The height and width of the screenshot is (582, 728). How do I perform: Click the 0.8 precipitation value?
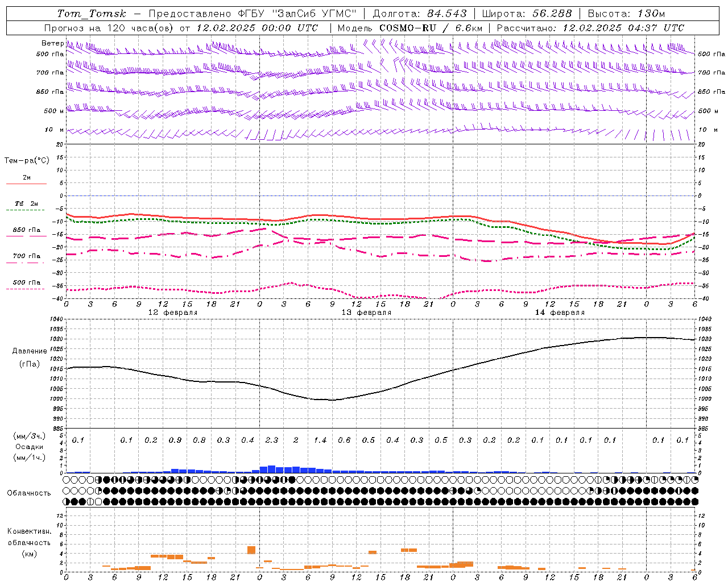tap(199, 440)
